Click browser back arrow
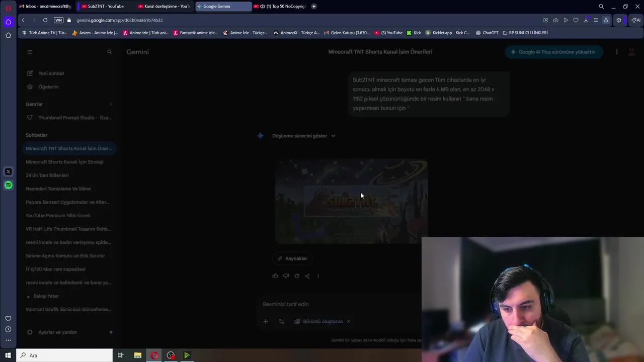644x362 pixels. 23,20
